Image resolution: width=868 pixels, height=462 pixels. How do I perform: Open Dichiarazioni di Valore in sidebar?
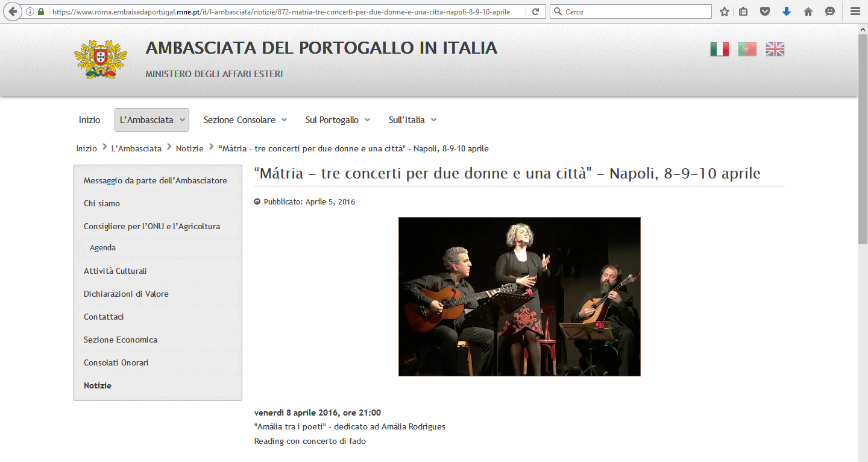tap(126, 294)
